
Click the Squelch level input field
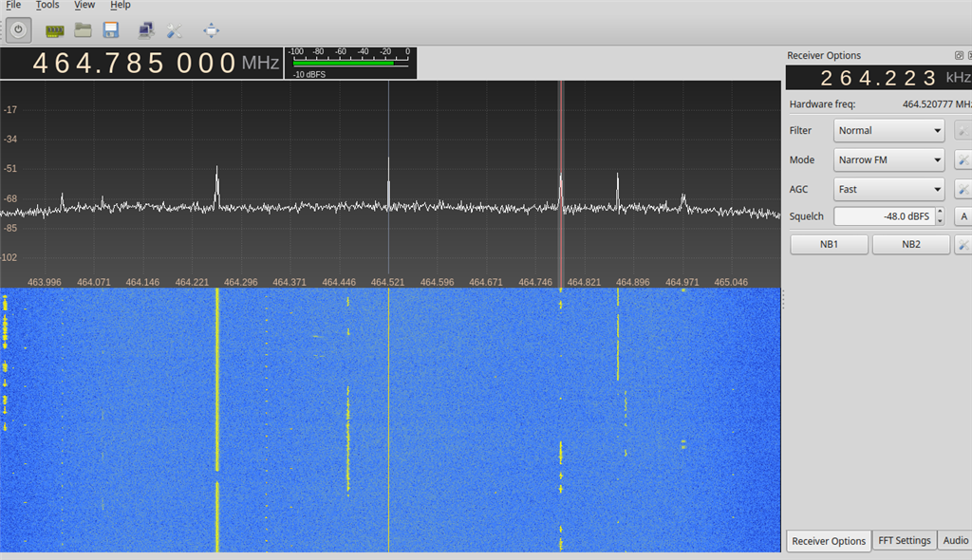point(883,216)
